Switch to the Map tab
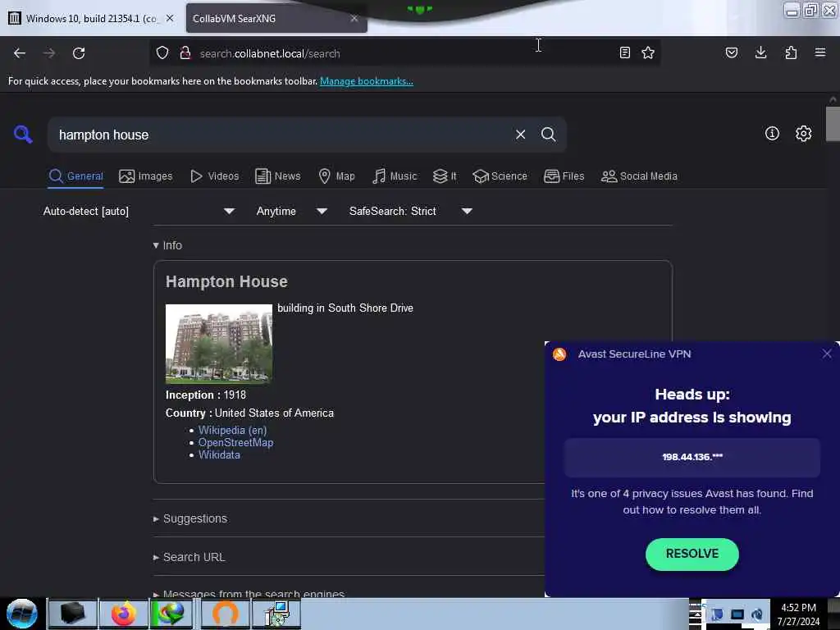 336,176
